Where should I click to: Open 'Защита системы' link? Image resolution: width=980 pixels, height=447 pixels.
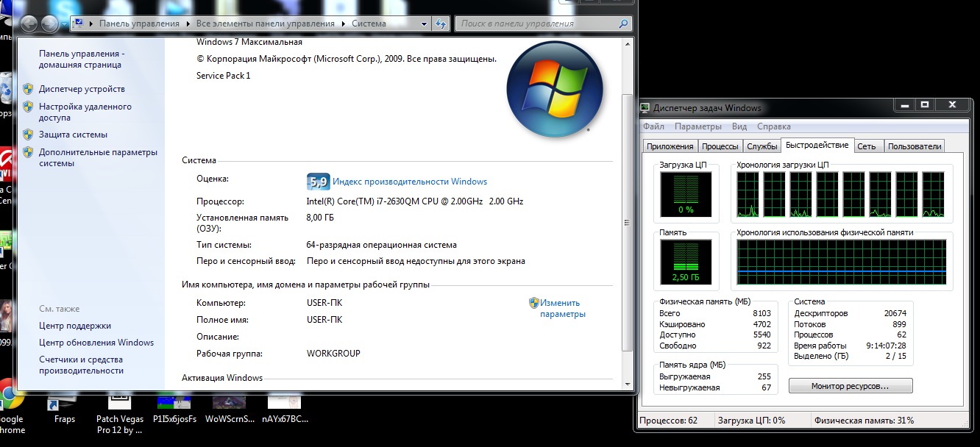click(x=73, y=135)
